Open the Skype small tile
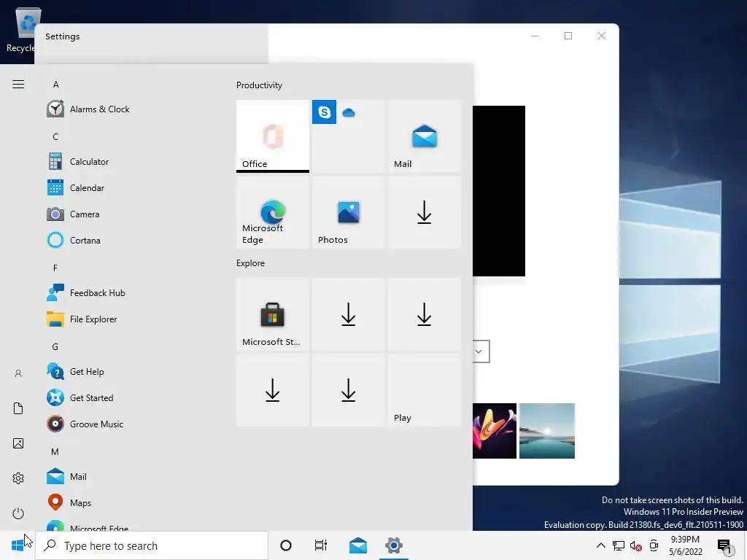Image resolution: width=747 pixels, height=560 pixels. [x=324, y=112]
